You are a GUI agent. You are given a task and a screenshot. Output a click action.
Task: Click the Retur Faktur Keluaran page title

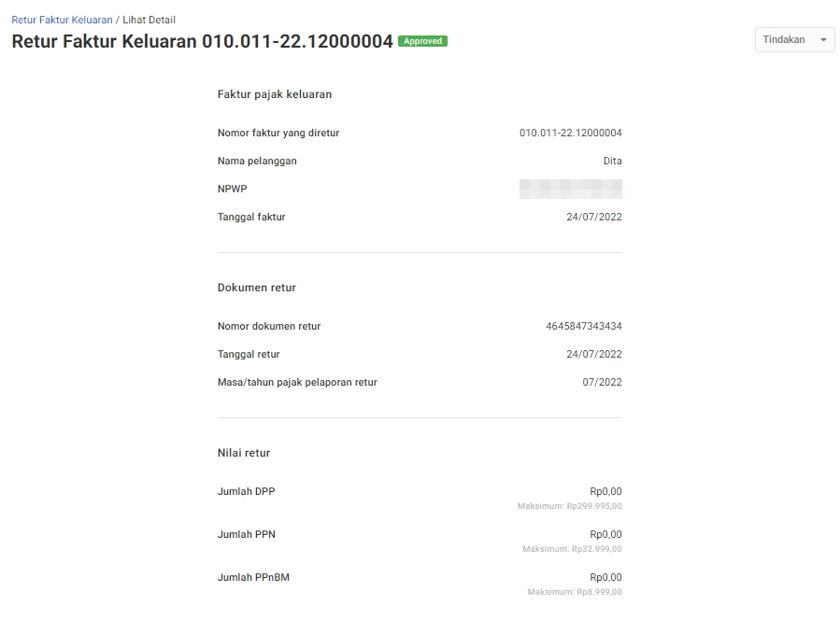202,41
